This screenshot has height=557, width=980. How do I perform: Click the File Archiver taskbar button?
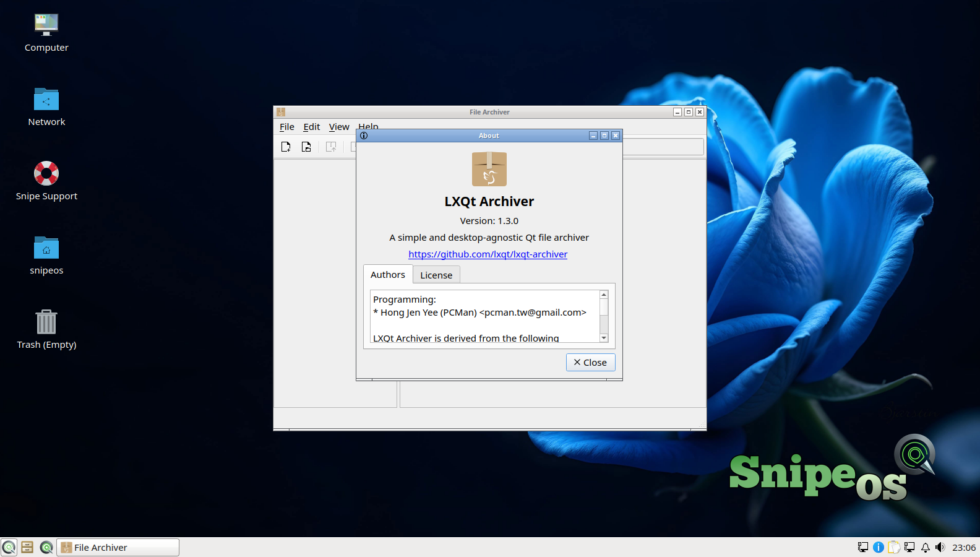(x=118, y=547)
